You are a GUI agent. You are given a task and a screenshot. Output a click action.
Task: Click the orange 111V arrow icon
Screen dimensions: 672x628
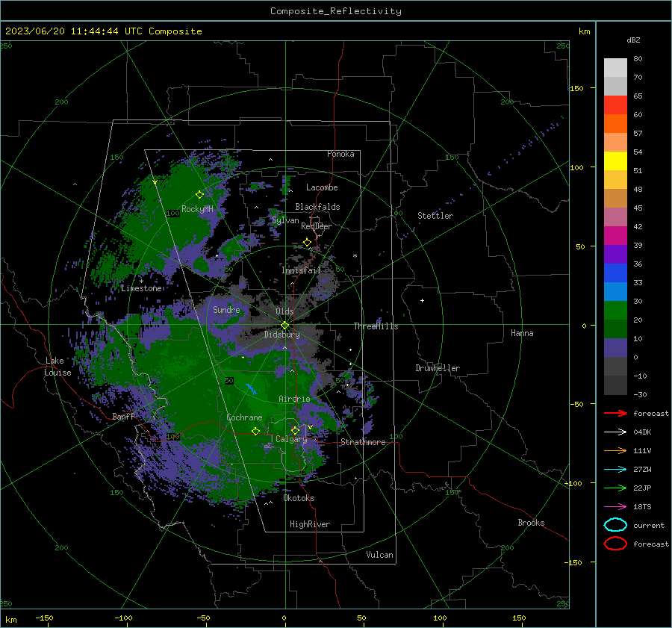tap(615, 450)
